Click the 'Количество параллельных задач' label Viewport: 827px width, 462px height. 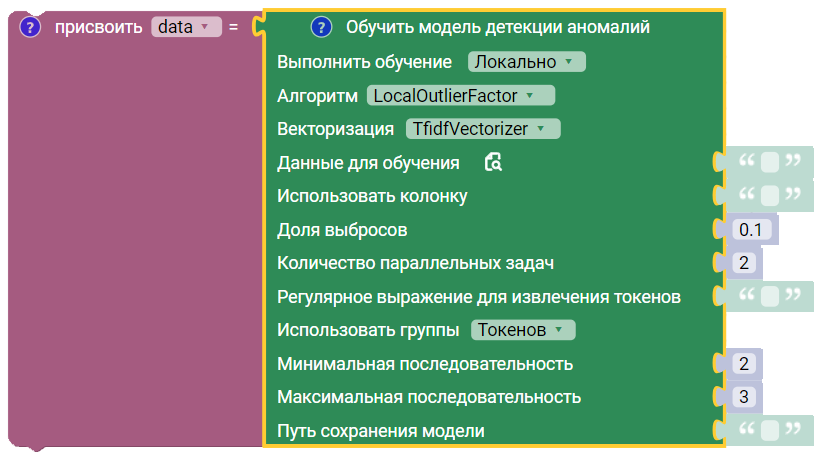pyautogui.click(x=416, y=263)
